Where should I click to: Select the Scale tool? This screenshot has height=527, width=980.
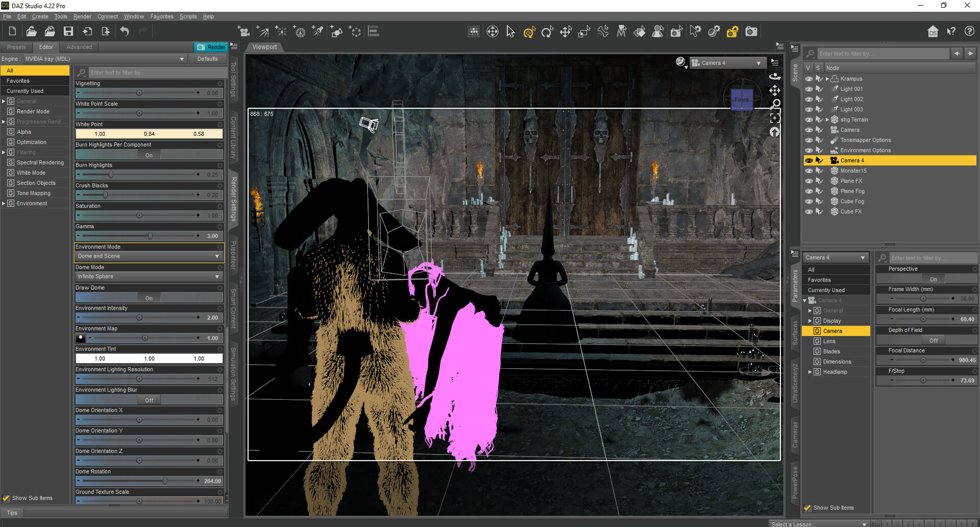(x=584, y=32)
